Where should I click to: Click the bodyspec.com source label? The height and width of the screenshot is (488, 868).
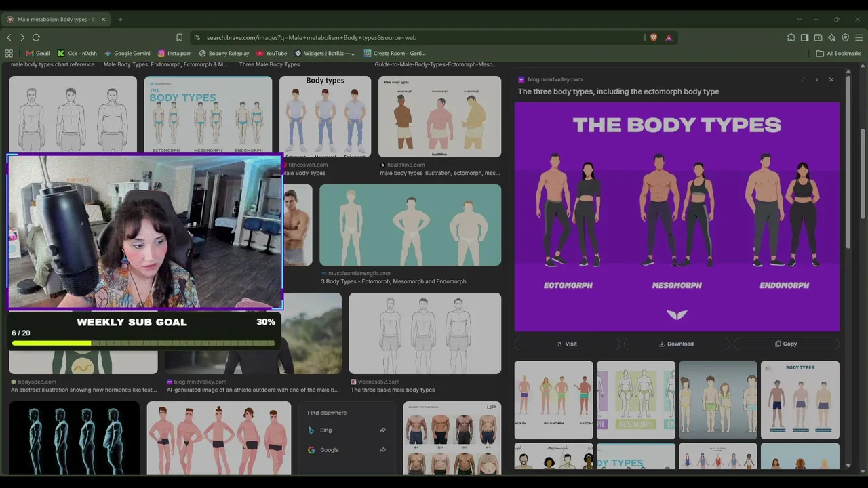click(x=37, y=382)
